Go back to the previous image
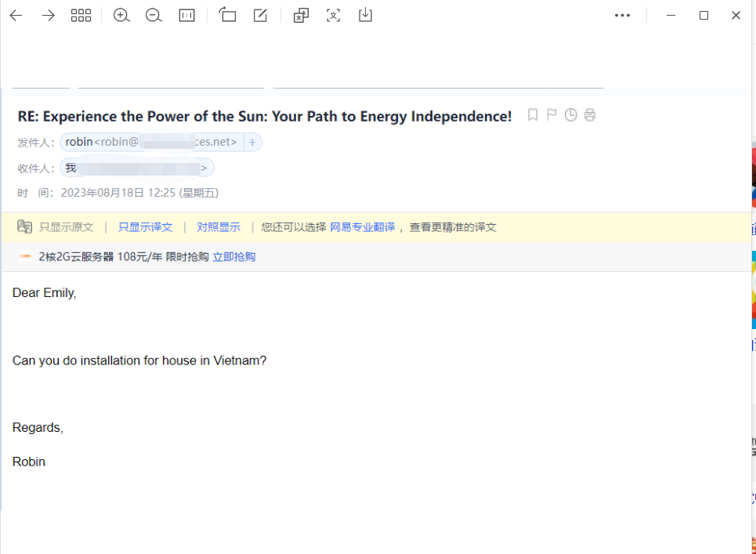The height and width of the screenshot is (554, 756). click(x=16, y=16)
